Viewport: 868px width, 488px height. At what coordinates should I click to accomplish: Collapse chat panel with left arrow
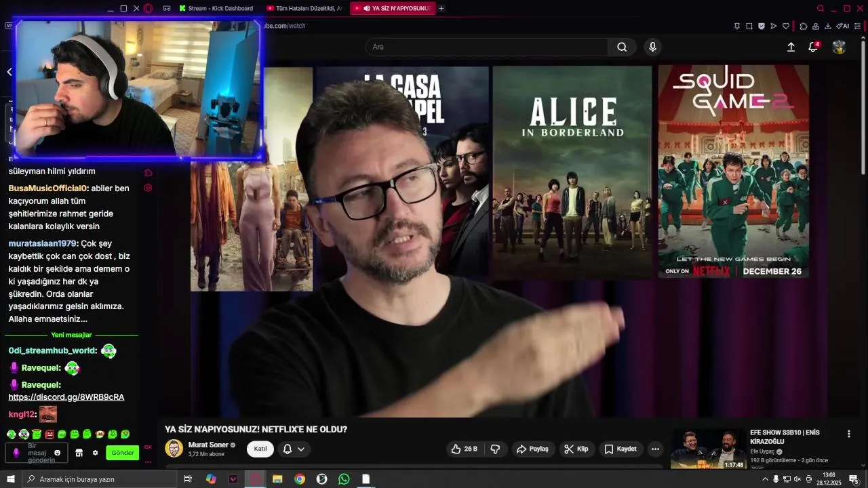(x=9, y=72)
